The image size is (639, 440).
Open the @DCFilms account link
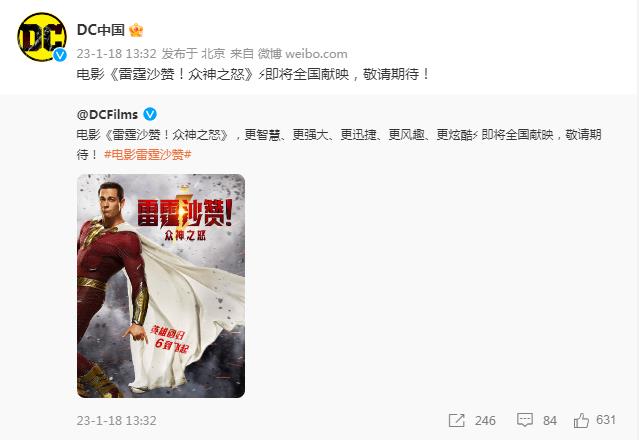[x=107, y=114]
